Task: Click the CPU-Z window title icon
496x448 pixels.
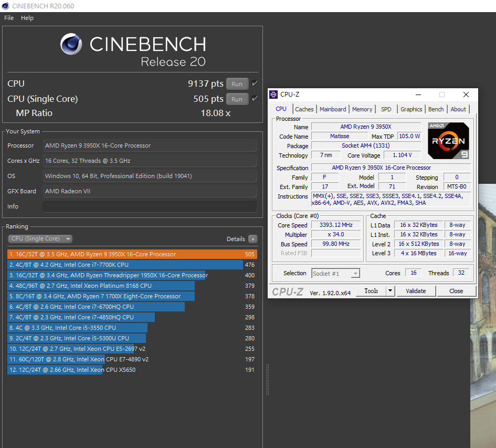Action: coord(273,95)
